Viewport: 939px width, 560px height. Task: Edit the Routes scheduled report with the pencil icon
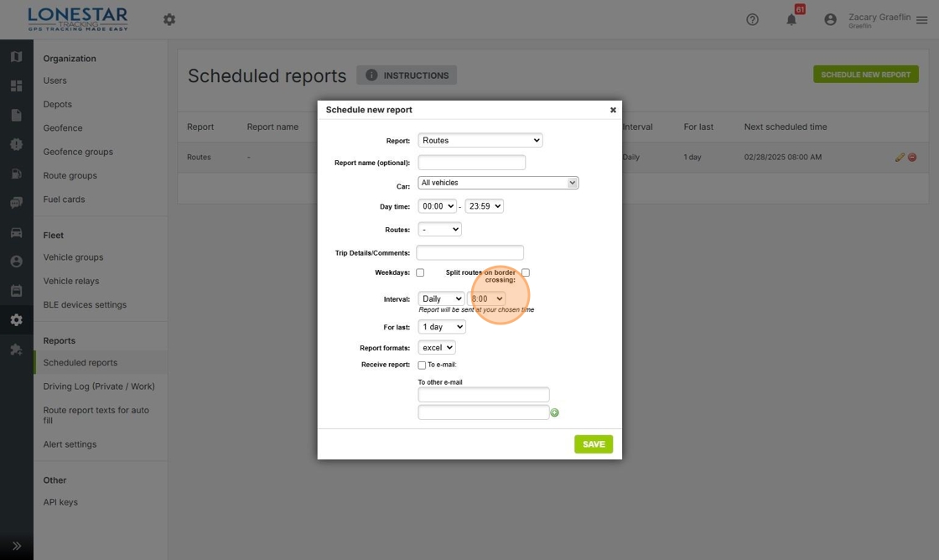pos(900,157)
